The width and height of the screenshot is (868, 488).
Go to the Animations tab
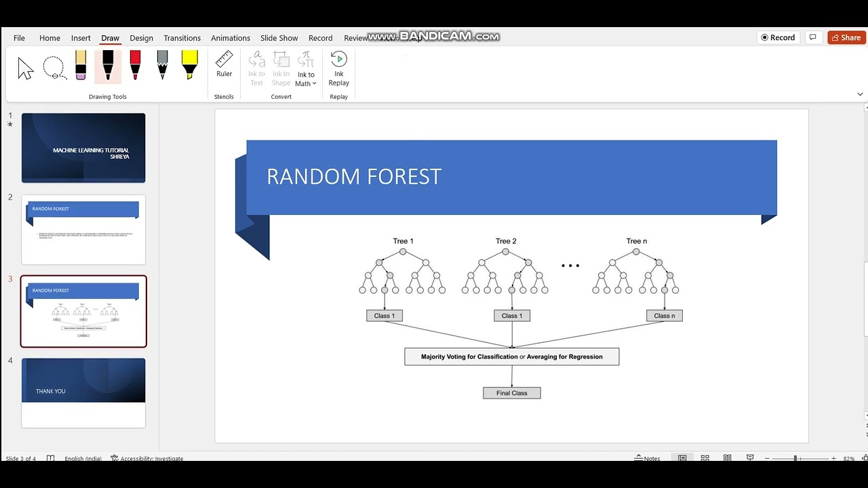click(231, 38)
